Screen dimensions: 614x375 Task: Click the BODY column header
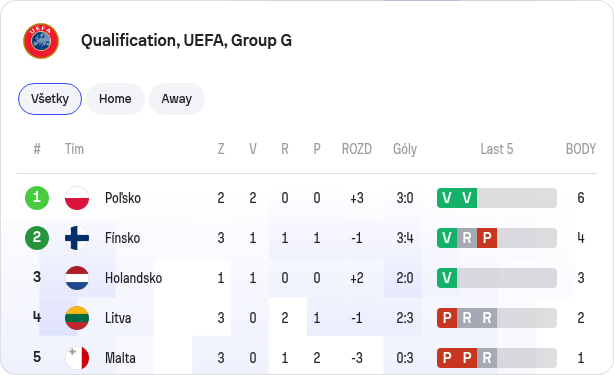[x=581, y=149]
